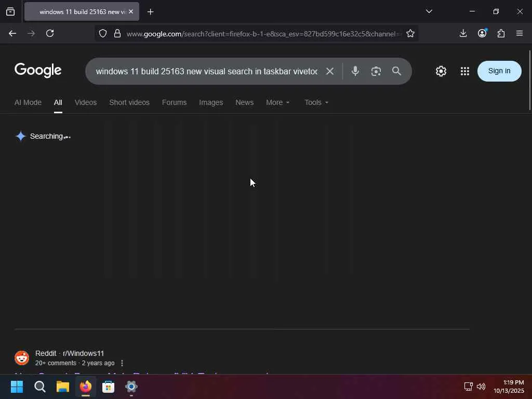Click the page vertical scrollbar
Image resolution: width=532 pixels, height=399 pixels.
click(529, 80)
